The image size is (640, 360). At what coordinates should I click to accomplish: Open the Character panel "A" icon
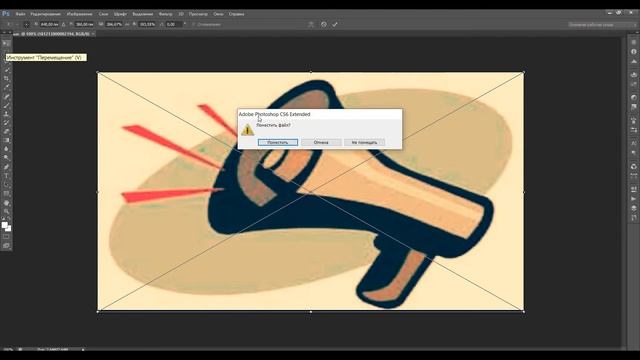click(x=633, y=143)
